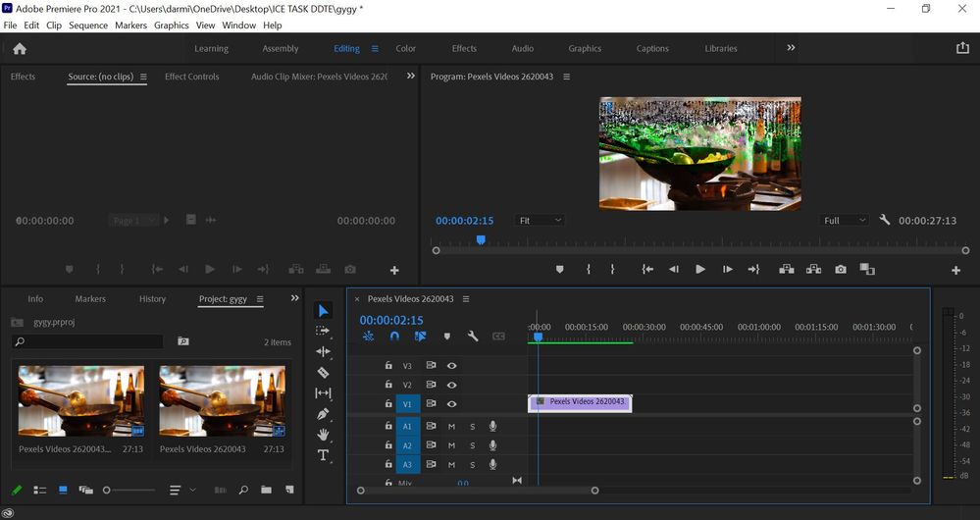The image size is (980, 520).
Task: Select the Ripple Edit tool
Action: [x=324, y=352]
